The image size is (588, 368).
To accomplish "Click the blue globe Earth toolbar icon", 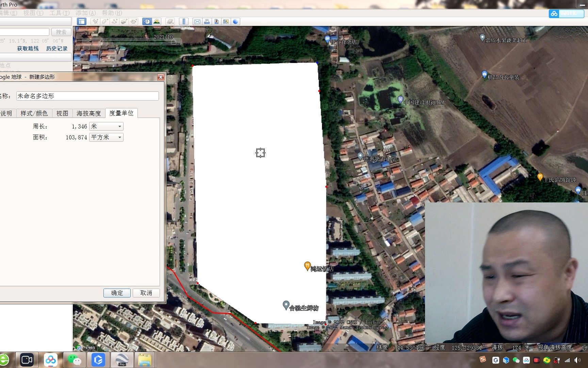I will [235, 21].
